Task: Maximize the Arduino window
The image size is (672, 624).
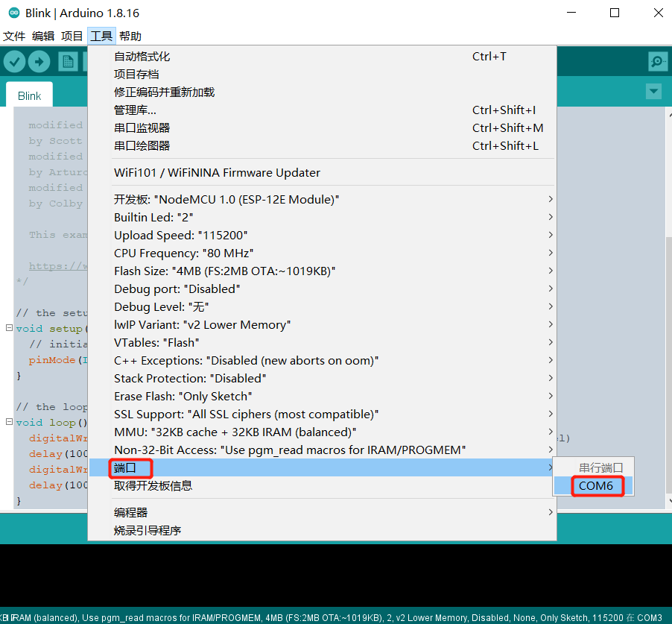Action: click(615, 13)
